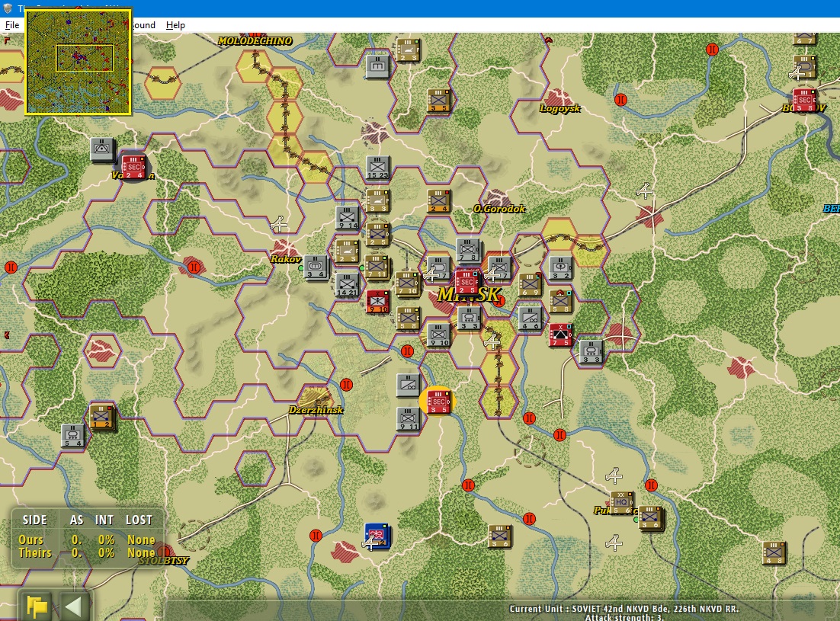840x621 pixels.
Task: Select the brown infantry unit 6-9
Action: (530, 284)
